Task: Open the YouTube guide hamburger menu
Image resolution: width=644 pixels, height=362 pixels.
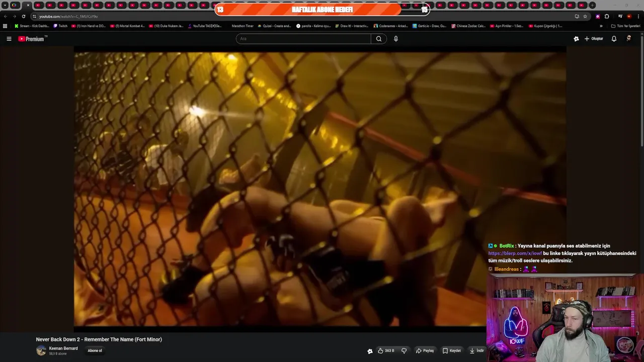Action: 9,39
